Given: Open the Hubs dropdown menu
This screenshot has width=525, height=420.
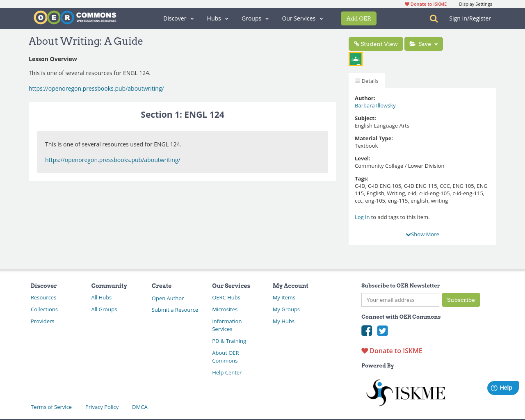Looking at the screenshot, I should click(x=217, y=18).
